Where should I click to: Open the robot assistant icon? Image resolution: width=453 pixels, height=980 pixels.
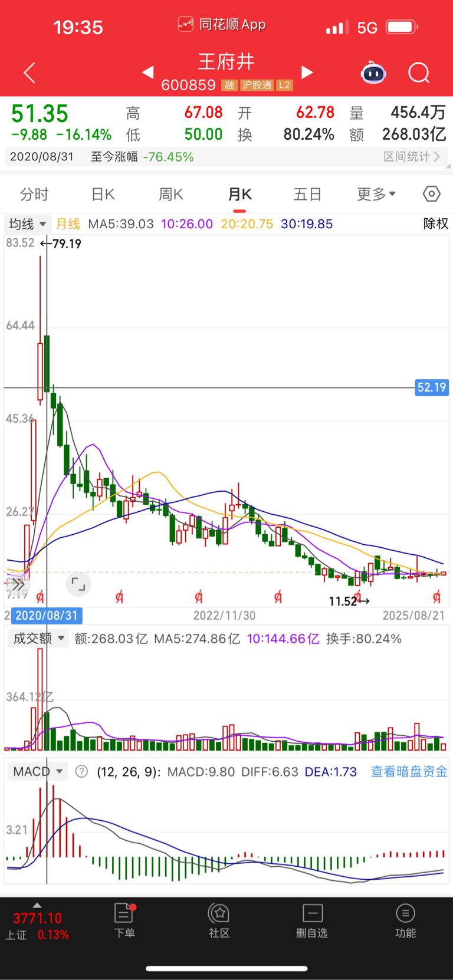[x=373, y=73]
